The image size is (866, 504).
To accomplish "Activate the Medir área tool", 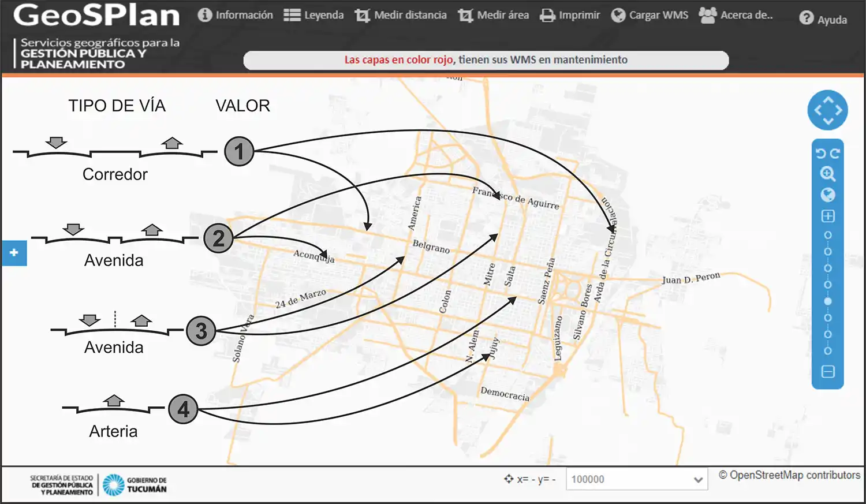I will (x=494, y=15).
